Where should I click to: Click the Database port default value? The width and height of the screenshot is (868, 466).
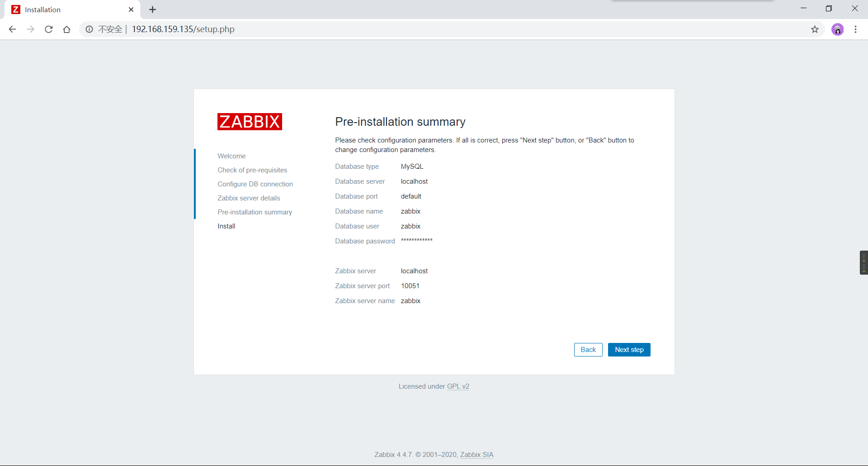click(x=411, y=196)
